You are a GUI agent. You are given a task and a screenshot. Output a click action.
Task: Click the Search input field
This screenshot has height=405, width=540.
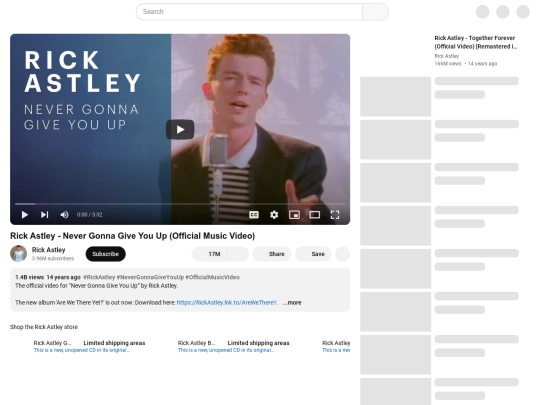tap(249, 12)
